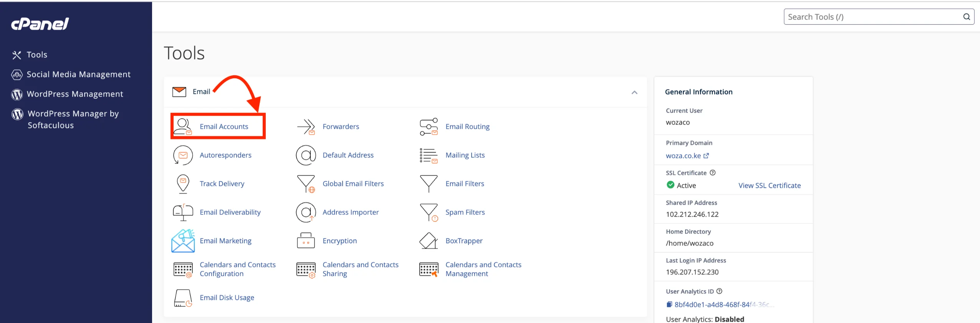Click the Forwarders arrow icon

pos(306,127)
